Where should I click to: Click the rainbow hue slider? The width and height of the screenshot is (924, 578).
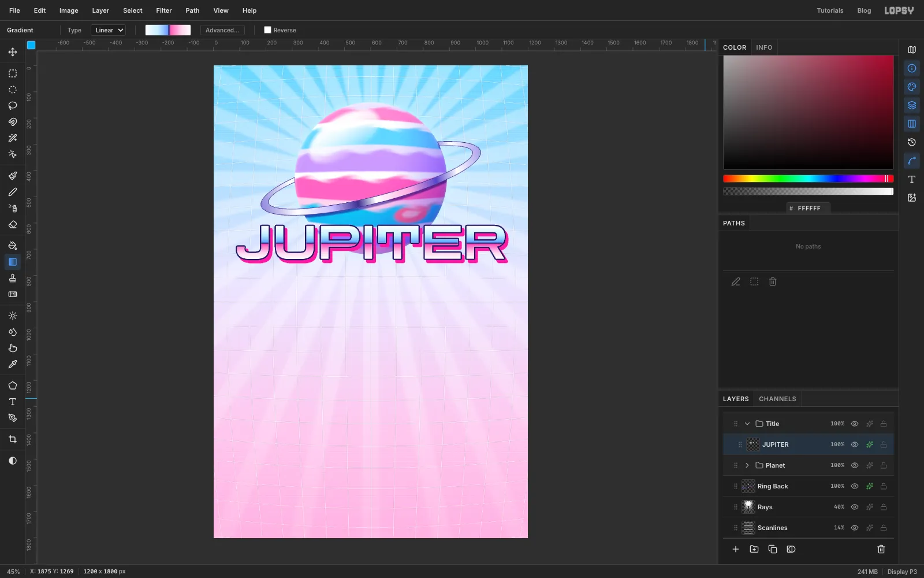tap(808, 179)
